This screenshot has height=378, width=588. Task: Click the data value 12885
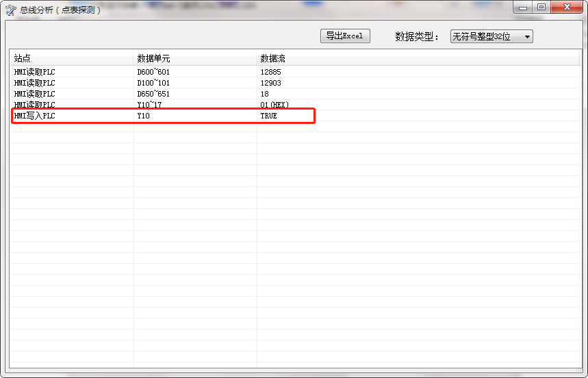[270, 72]
